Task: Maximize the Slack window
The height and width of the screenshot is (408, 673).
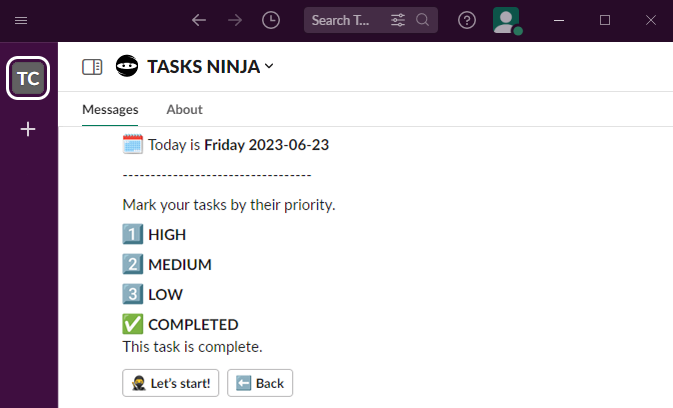Action: [605, 20]
